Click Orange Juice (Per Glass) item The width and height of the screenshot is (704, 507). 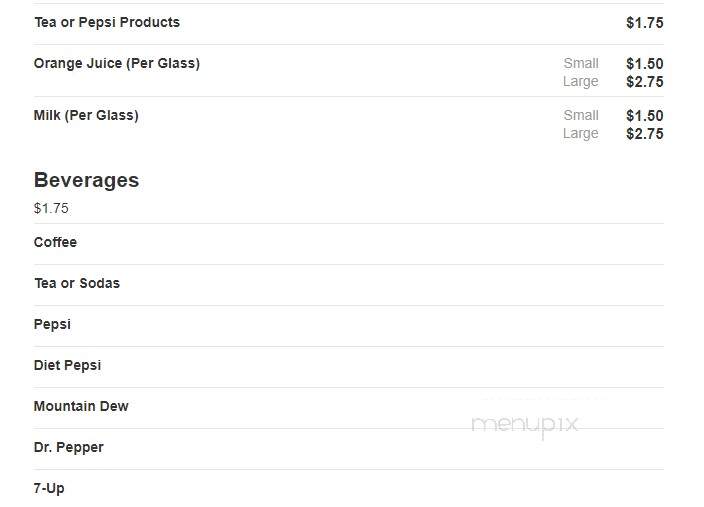coord(117,63)
